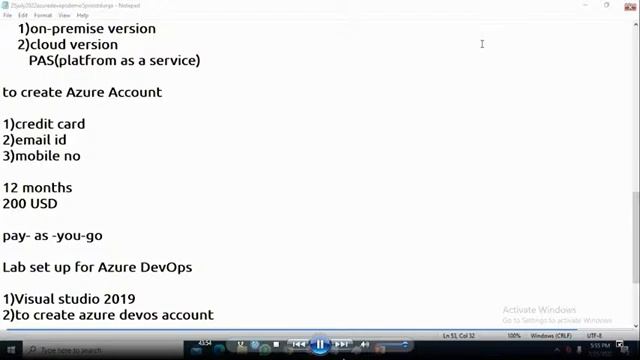Click the vertical scrollbar thumb in Notepad
Screen dimensions: 640x360
(636, 237)
